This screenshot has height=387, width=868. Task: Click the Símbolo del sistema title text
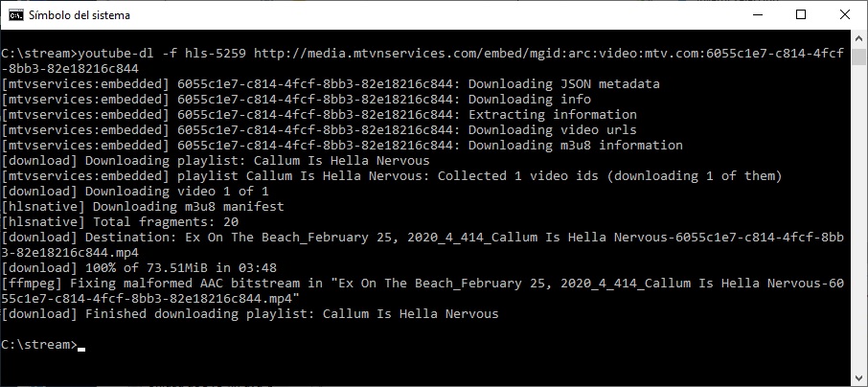[x=80, y=15]
